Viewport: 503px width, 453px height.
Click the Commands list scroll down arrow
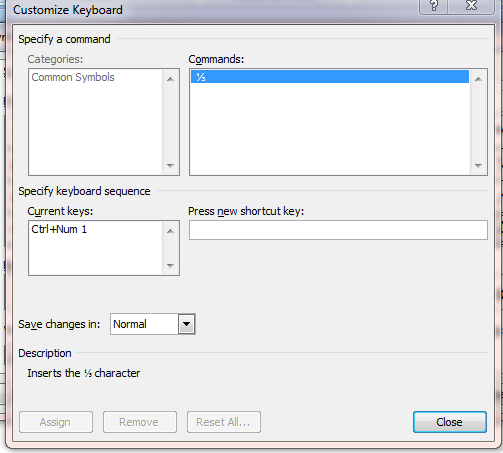coord(478,165)
